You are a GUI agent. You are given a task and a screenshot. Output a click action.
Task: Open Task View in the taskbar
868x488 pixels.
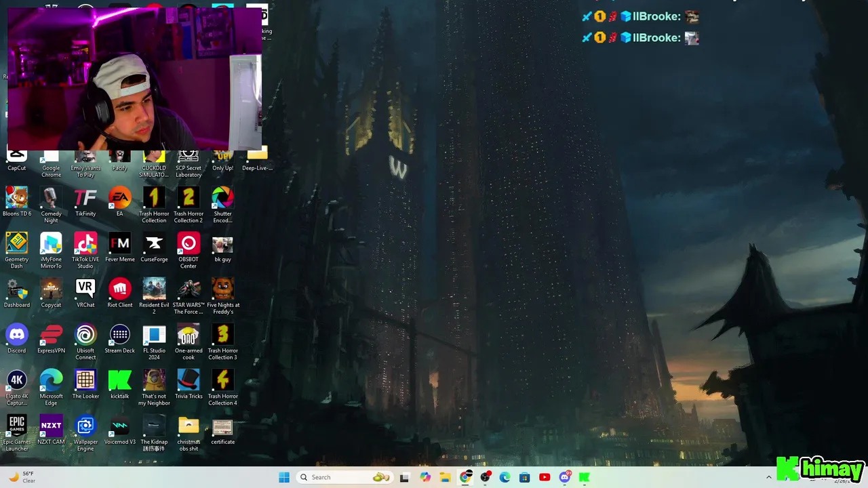404,477
